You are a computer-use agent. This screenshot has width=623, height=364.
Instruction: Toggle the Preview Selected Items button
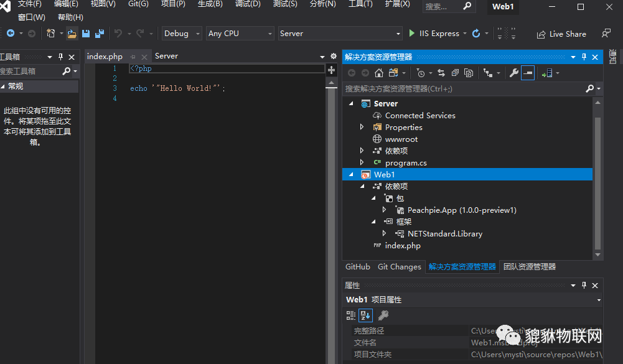tap(528, 73)
